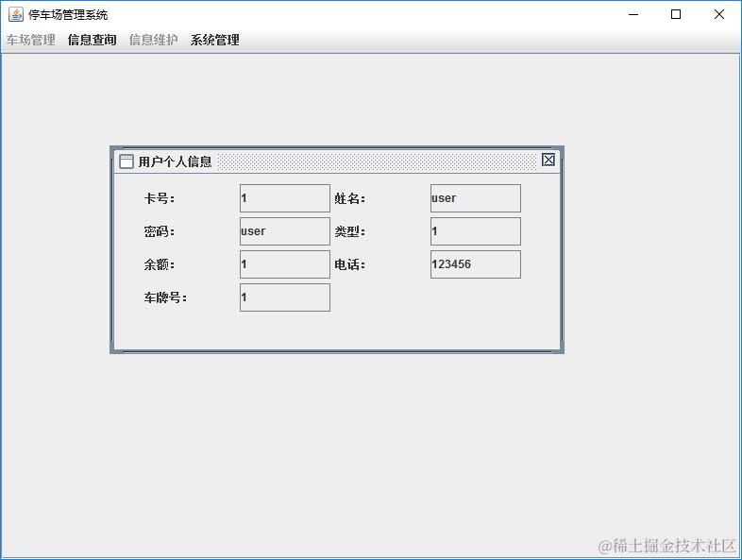Viewport: 742px width, 560px height.
Task: Click the 余额: label
Action: pyautogui.click(x=160, y=264)
